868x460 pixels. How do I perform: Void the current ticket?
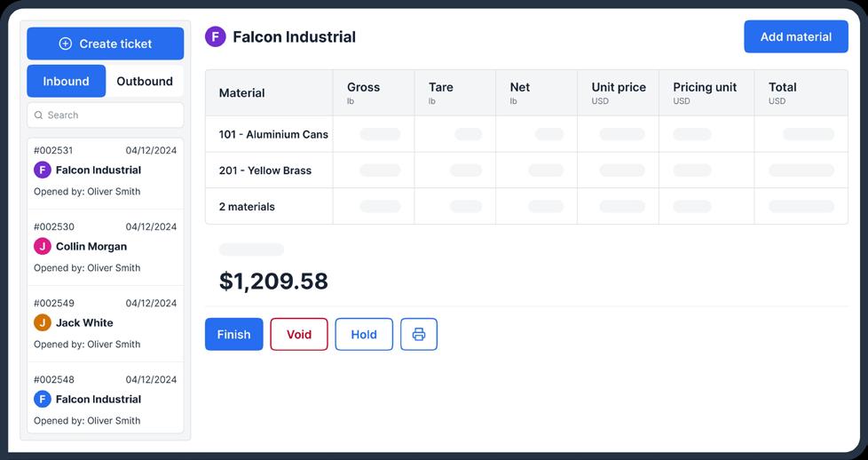[299, 335]
